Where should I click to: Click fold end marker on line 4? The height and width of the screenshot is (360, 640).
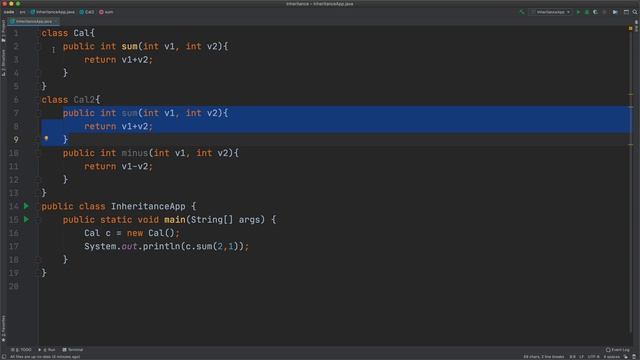point(38,73)
